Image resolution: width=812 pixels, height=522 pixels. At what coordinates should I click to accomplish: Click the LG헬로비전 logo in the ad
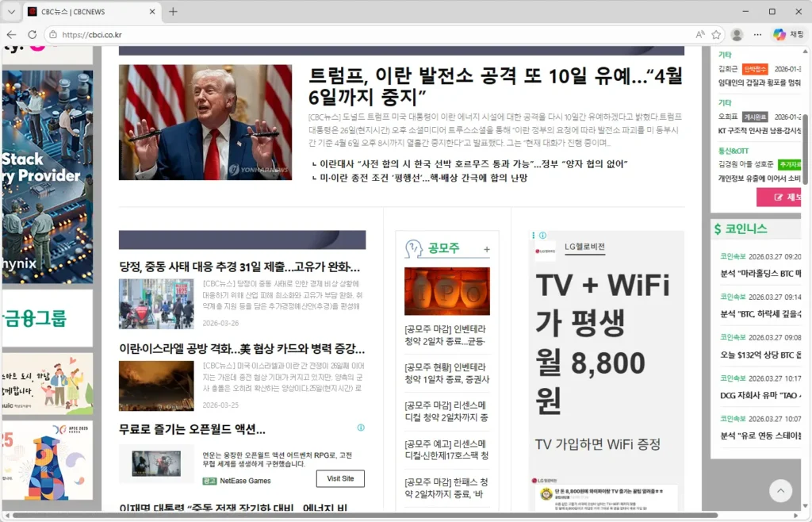tap(546, 251)
